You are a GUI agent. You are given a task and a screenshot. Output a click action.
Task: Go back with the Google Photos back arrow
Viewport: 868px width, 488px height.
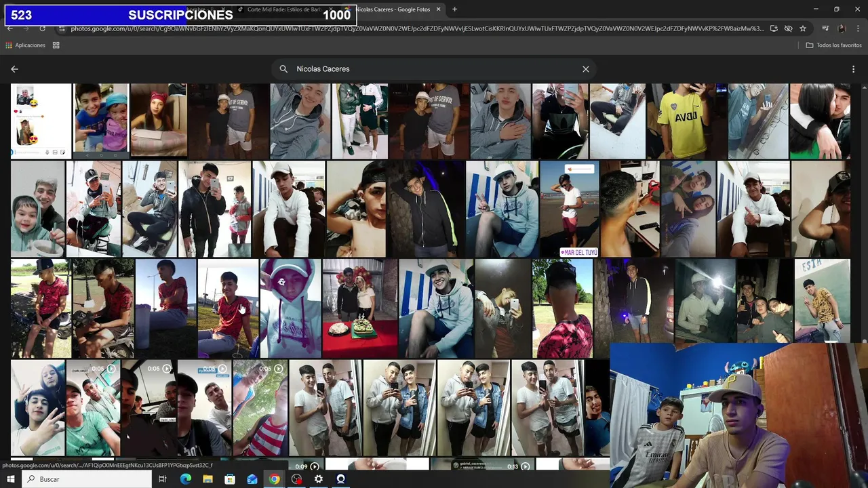point(14,69)
